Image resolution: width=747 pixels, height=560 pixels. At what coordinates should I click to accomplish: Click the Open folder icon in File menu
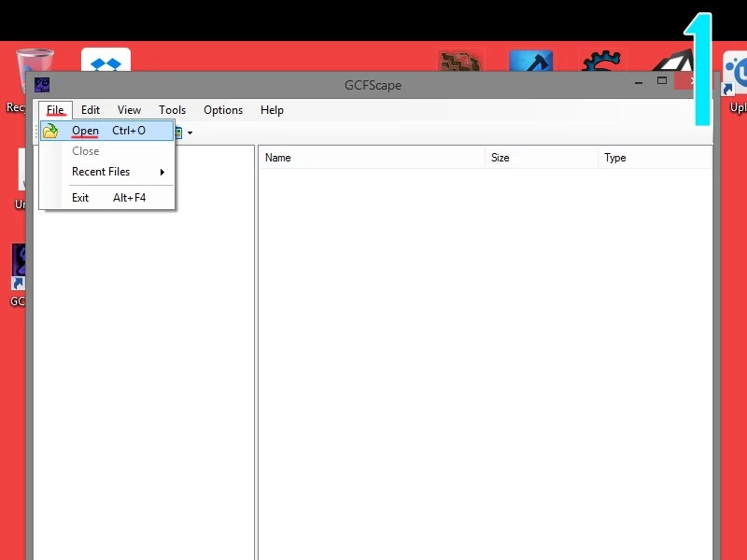(x=50, y=131)
